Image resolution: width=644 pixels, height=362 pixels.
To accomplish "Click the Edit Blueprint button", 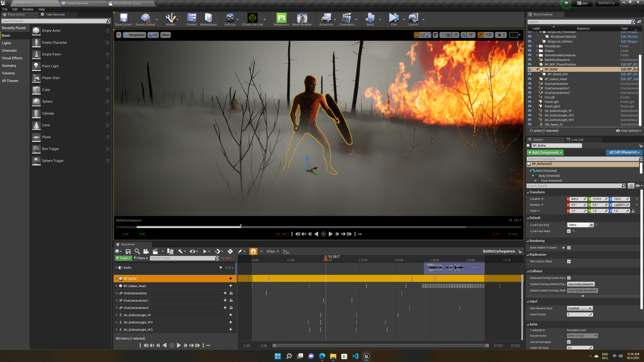I will click(624, 152).
